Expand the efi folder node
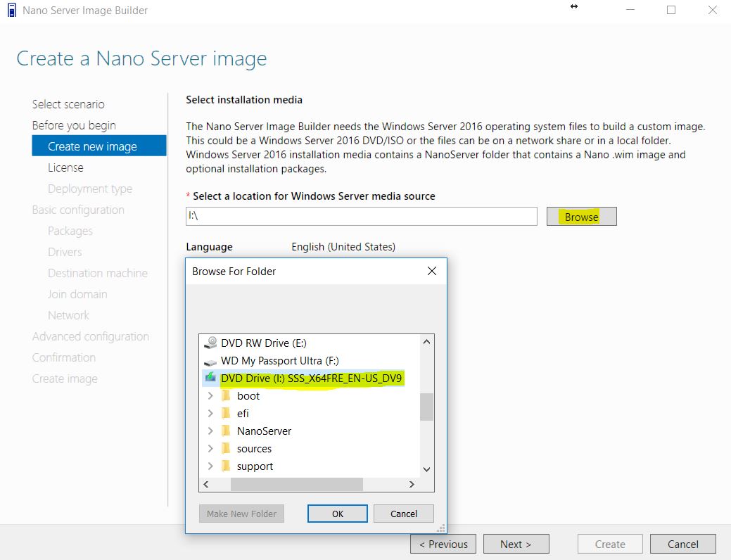Viewport: 731px width, 560px height. click(x=210, y=414)
